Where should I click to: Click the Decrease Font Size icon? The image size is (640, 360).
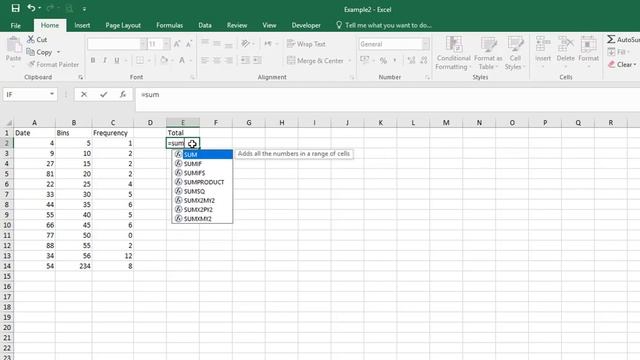click(x=189, y=44)
